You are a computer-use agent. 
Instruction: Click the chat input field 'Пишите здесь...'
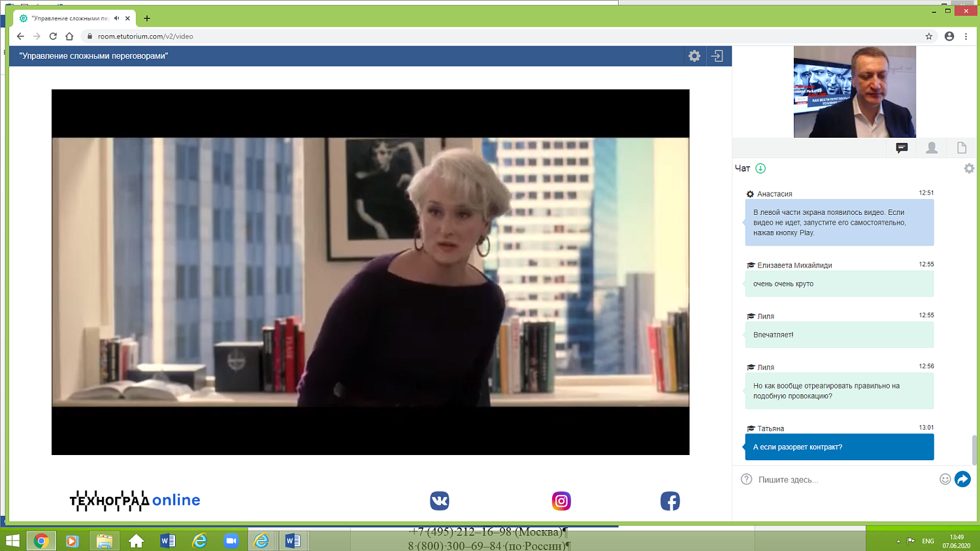pos(846,480)
